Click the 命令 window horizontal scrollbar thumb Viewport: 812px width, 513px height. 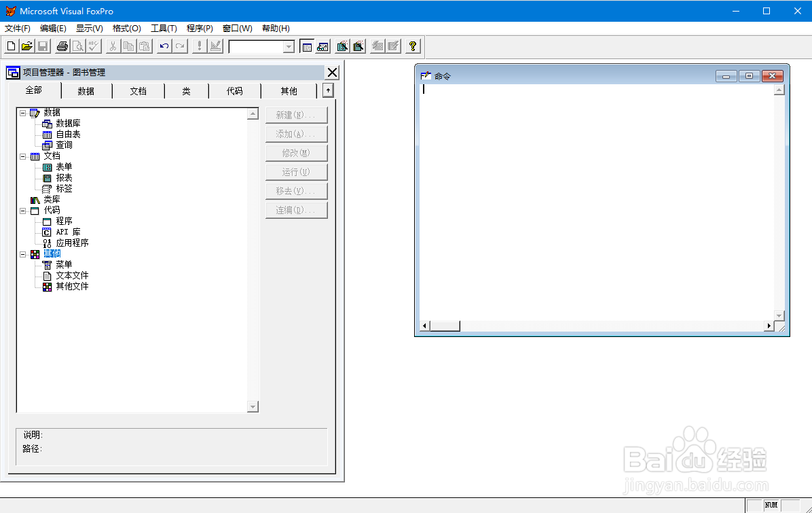pos(445,326)
